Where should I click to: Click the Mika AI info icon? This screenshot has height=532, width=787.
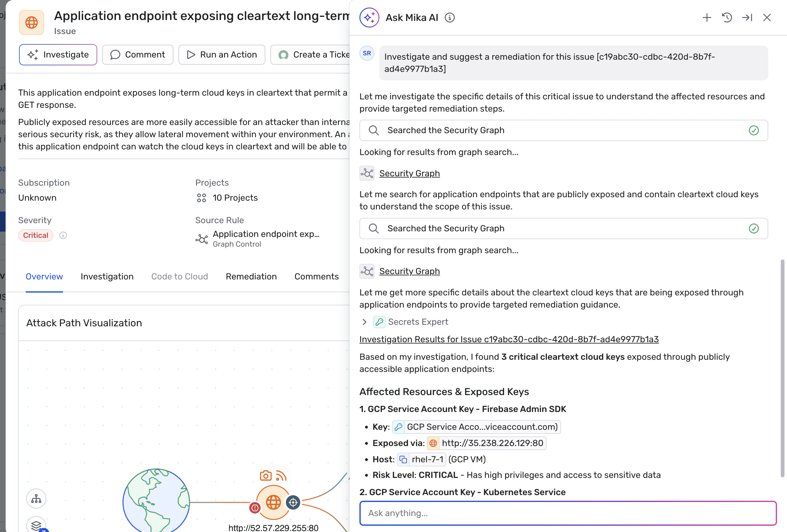pos(449,18)
